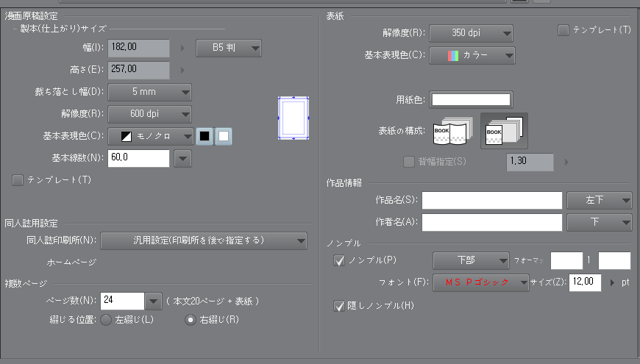The image size is (640, 364).
Task: Toggle the hidden page number (隠しノンブル) checkbox
Action: click(x=339, y=306)
